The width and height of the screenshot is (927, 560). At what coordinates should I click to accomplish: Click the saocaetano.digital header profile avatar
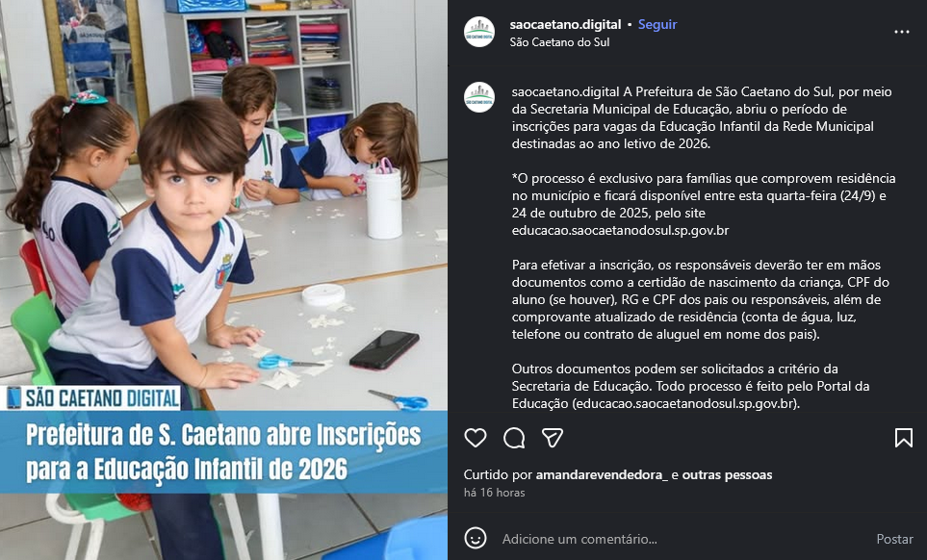(479, 32)
